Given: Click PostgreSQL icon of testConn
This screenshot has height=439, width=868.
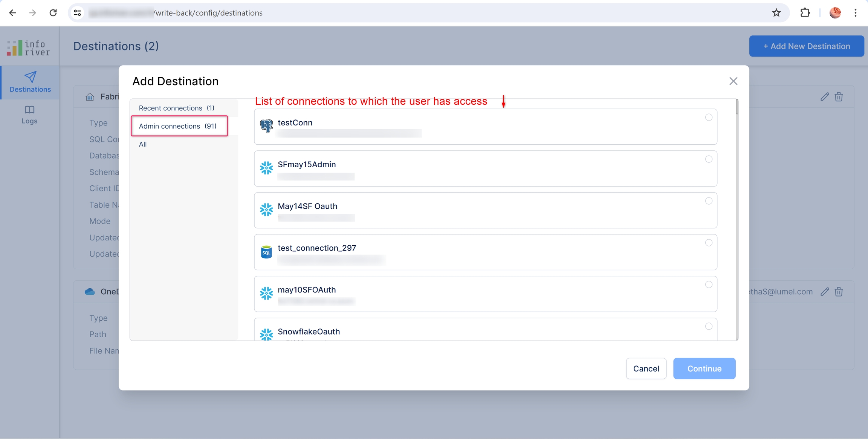Looking at the screenshot, I should (x=266, y=126).
